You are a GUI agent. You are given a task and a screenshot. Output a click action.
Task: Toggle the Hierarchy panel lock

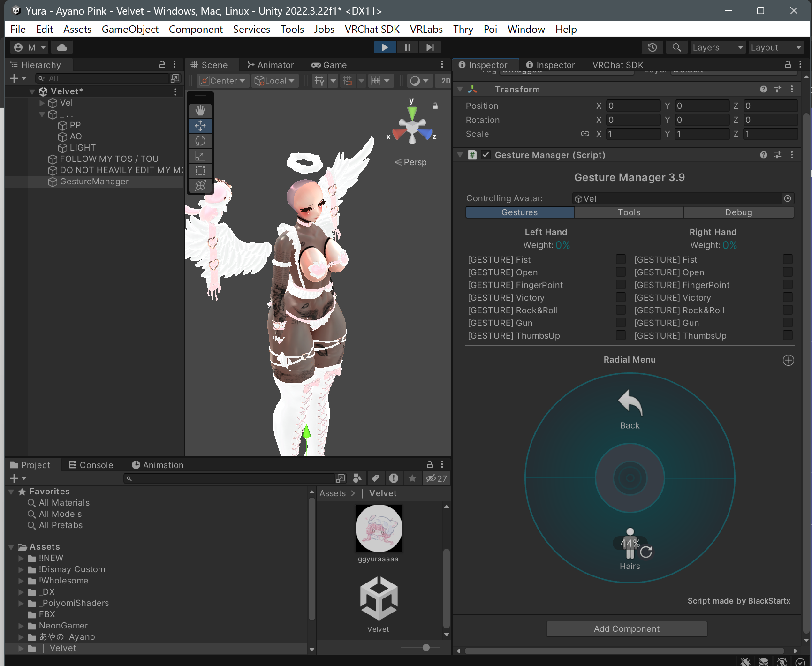(x=162, y=64)
